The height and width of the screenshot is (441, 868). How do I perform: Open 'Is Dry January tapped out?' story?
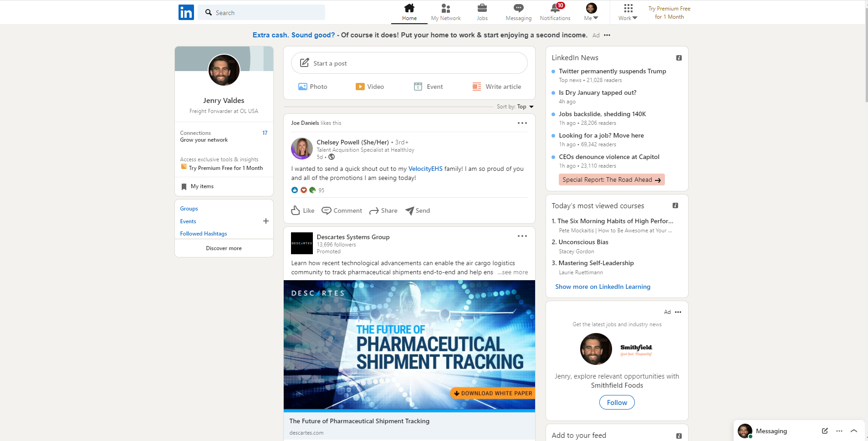tap(597, 92)
